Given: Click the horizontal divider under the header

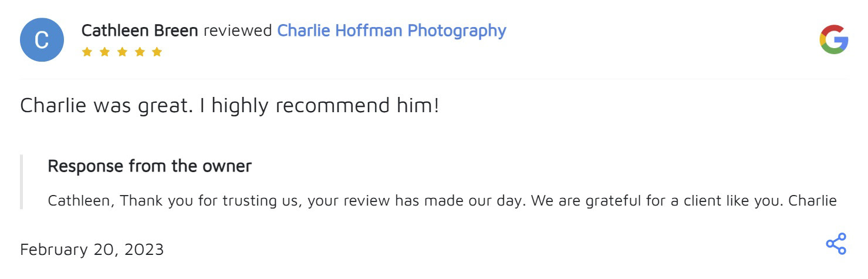Looking at the screenshot, I should pyautogui.click(x=434, y=79).
